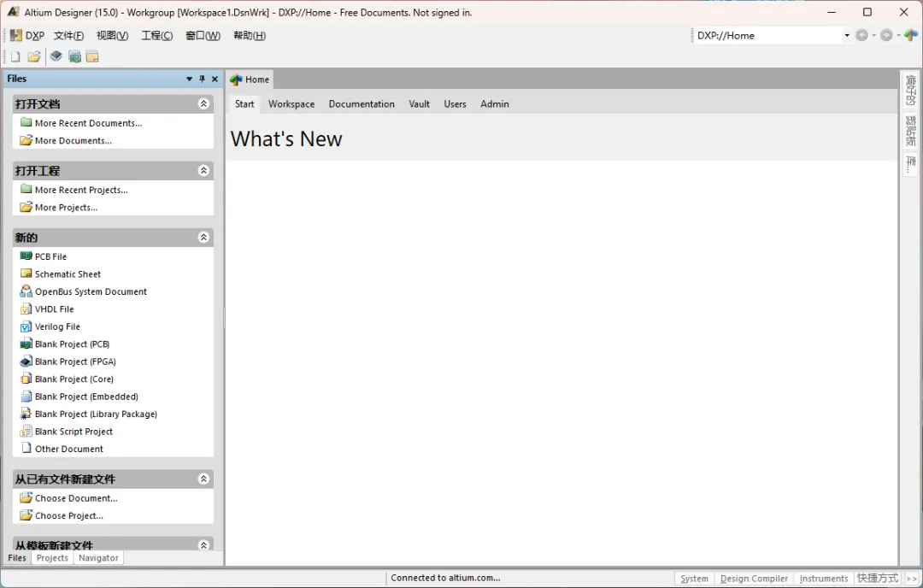The image size is (923, 588).
Task: Open the forward button history dropdown arrow
Action: [x=899, y=35]
